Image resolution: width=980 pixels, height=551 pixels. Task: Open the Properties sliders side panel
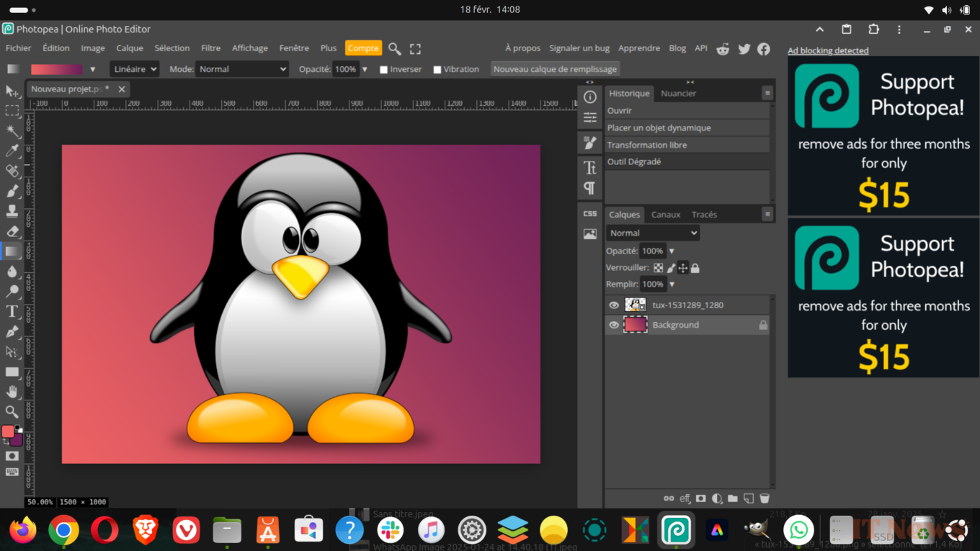point(590,117)
